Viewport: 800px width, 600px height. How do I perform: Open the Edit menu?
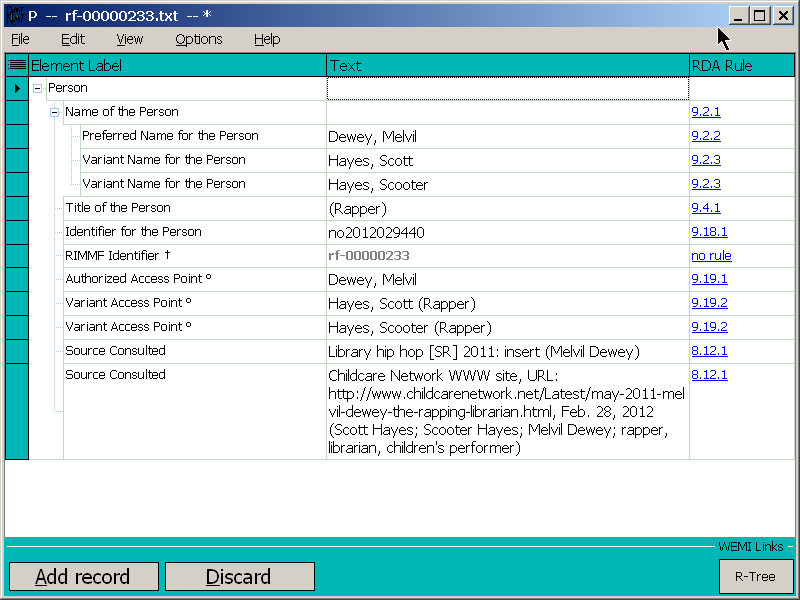coord(73,39)
